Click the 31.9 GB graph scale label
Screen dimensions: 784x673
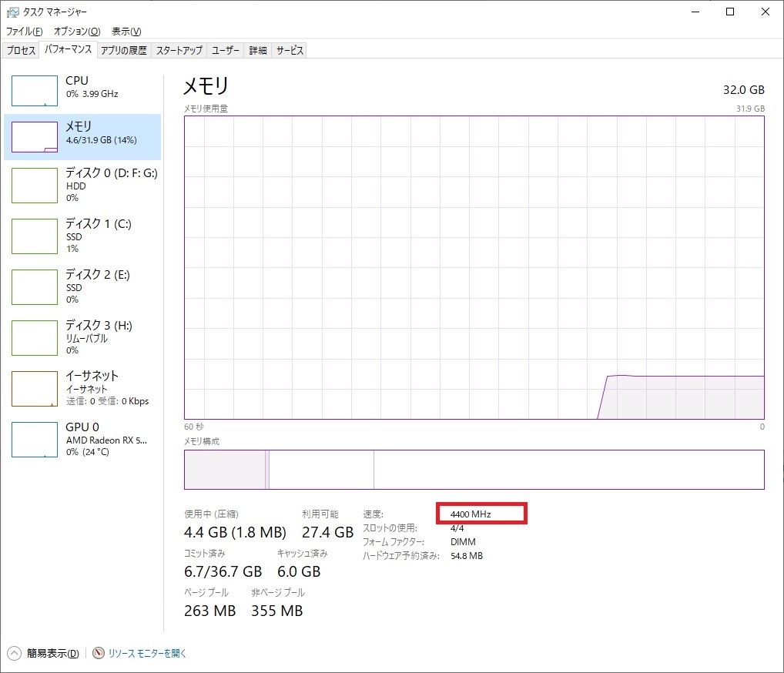click(751, 109)
